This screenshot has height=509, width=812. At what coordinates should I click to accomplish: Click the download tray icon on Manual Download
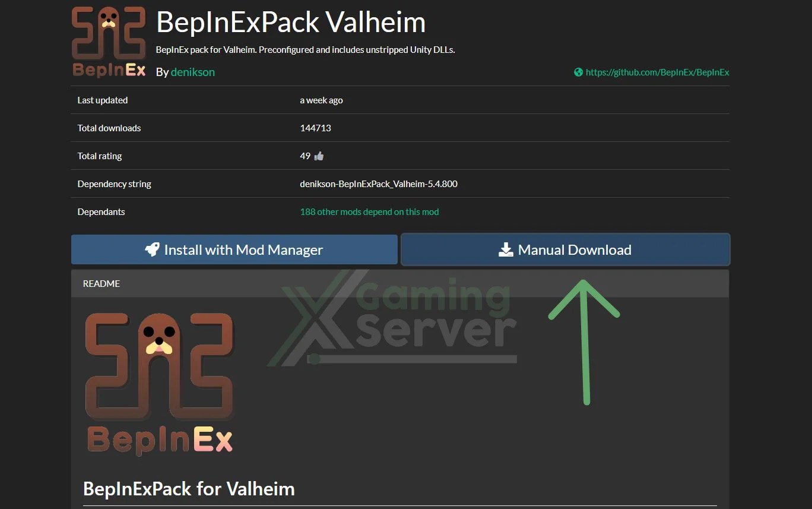[506, 249]
